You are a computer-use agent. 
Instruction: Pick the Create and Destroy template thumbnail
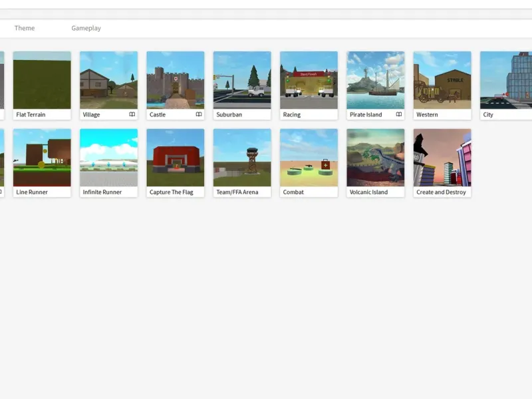coord(442,158)
